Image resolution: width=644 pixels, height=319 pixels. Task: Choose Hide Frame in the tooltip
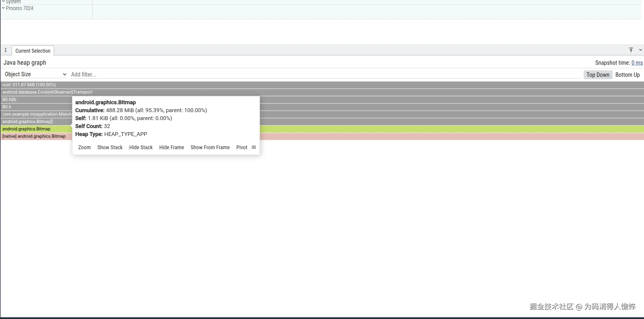pyautogui.click(x=171, y=147)
